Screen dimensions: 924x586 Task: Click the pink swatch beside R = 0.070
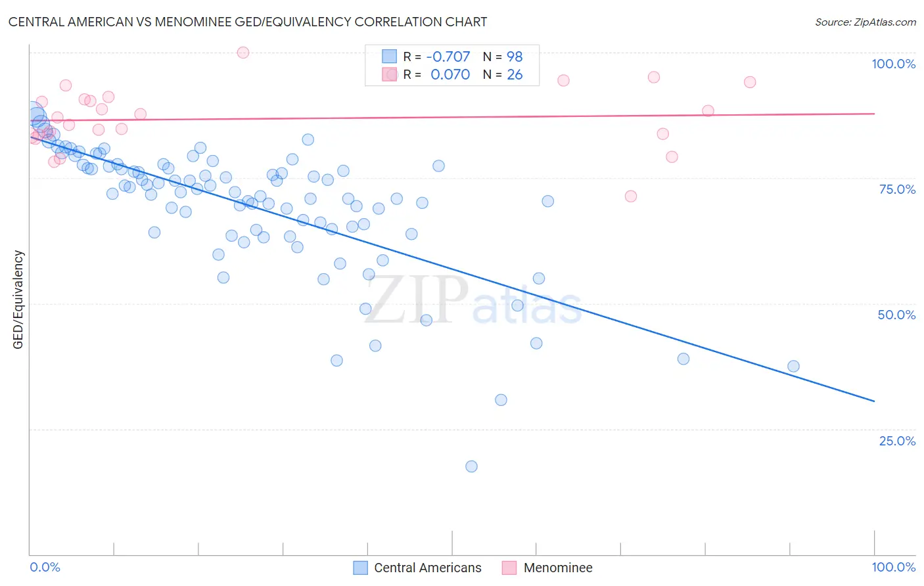click(390, 74)
